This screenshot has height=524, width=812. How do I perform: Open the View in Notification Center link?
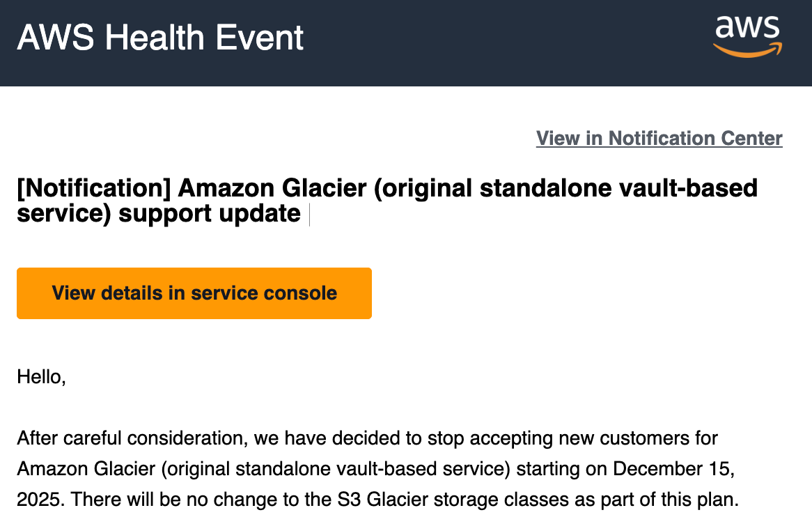point(659,138)
